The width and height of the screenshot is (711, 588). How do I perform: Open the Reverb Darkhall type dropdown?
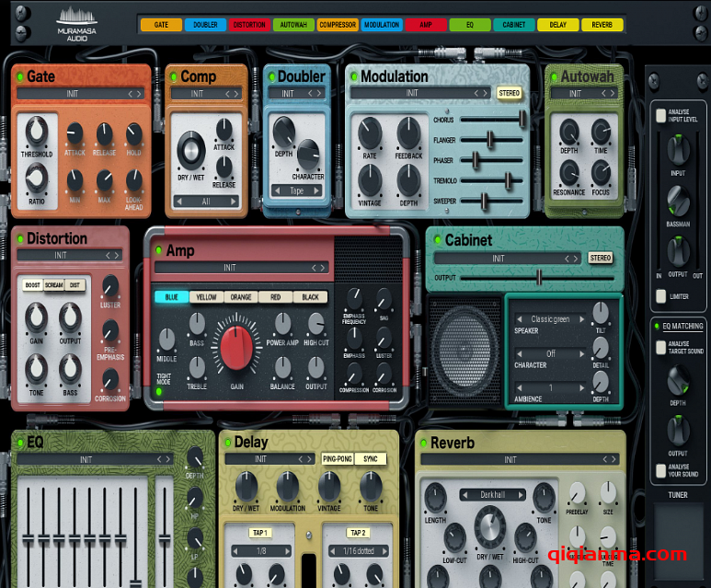492,494
